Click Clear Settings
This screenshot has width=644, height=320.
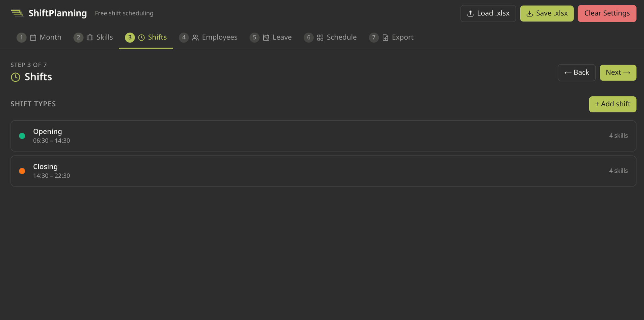pyautogui.click(x=607, y=13)
